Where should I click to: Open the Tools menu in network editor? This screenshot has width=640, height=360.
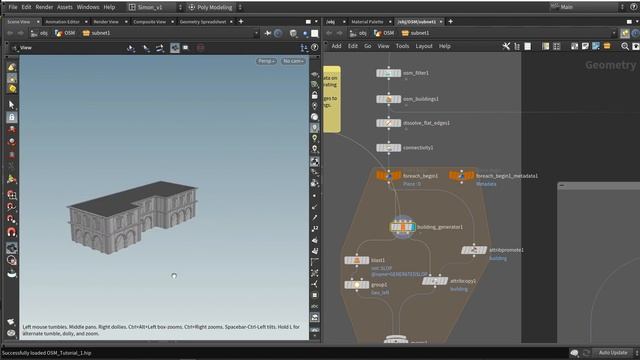coord(402,46)
